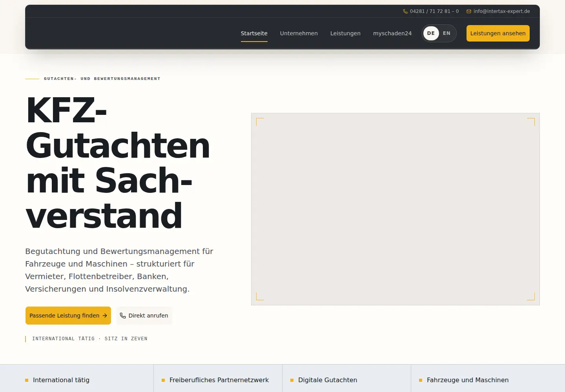This screenshot has height=392, width=565.
Task: Go to the Startseite menu item
Action: [x=254, y=33]
